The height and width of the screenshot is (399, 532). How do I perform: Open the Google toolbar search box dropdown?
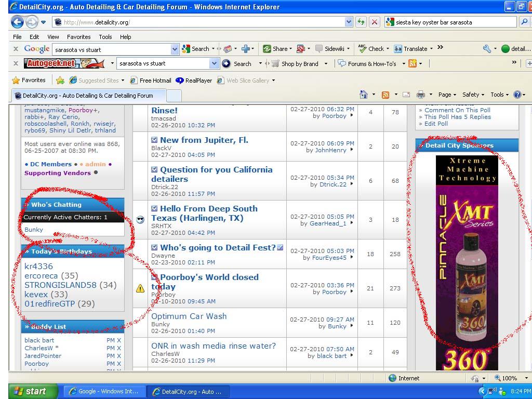[x=175, y=49]
